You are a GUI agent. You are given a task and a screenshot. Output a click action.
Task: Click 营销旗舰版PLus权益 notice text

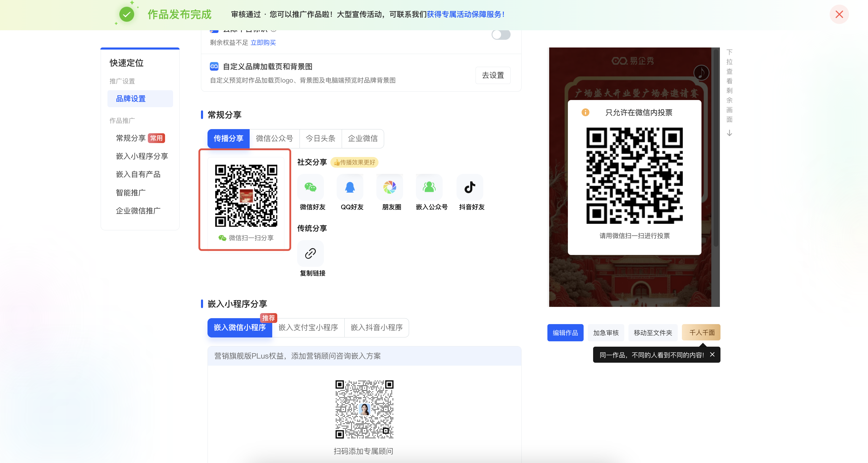click(297, 356)
